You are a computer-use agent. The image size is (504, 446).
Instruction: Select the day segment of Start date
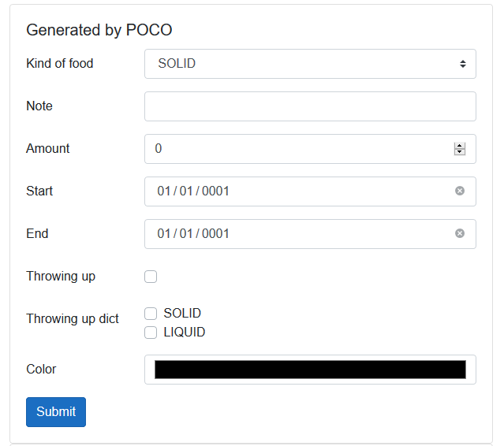pos(186,191)
